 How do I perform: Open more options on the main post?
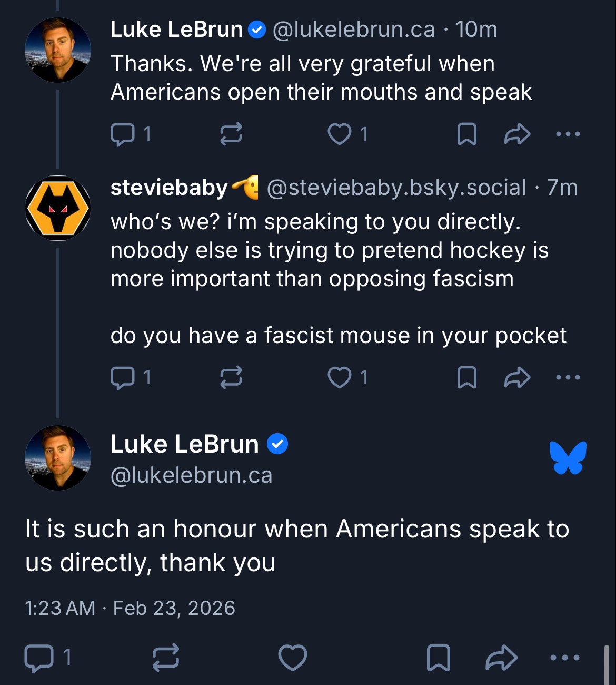tap(565, 658)
